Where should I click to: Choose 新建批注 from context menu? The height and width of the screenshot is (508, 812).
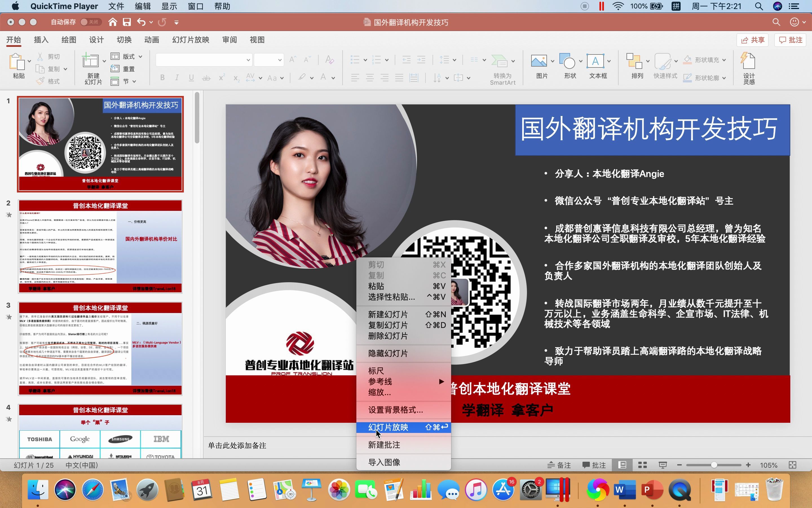click(x=404, y=445)
